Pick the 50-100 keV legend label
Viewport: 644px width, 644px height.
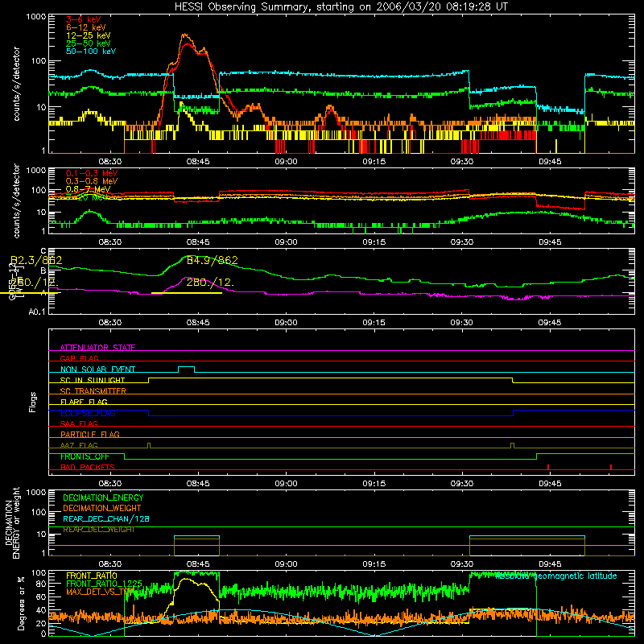[90, 52]
